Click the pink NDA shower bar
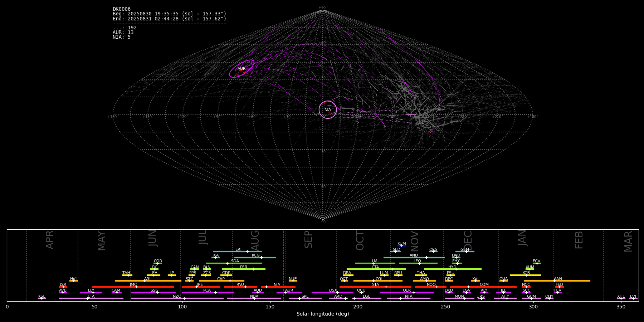 pos(254,298)
